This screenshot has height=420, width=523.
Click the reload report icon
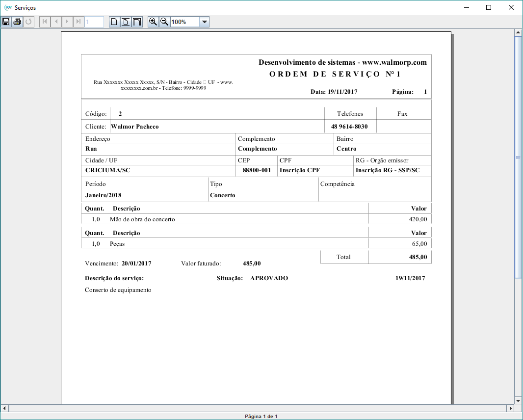(28, 22)
